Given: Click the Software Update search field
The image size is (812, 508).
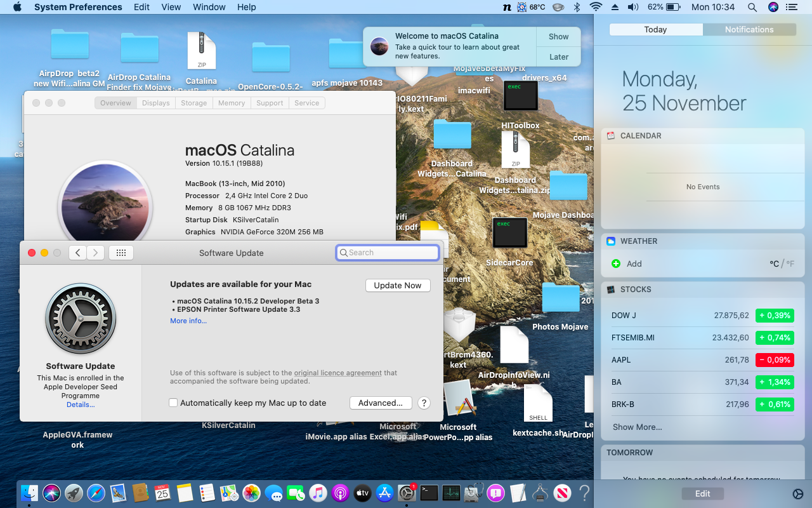Looking at the screenshot, I should [x=388, y=252].
